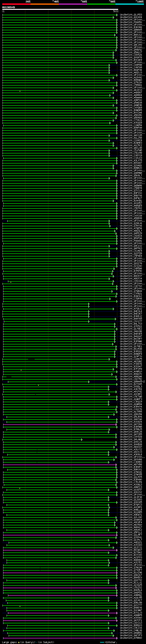
Task: Select hit label UniRef100_Q55E52
Action: coord(131,50)
